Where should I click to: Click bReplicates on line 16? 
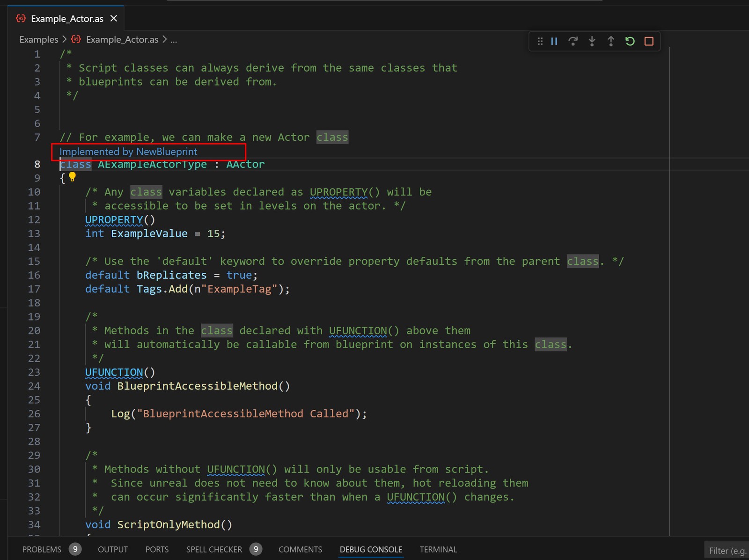(x=172, y=275)
